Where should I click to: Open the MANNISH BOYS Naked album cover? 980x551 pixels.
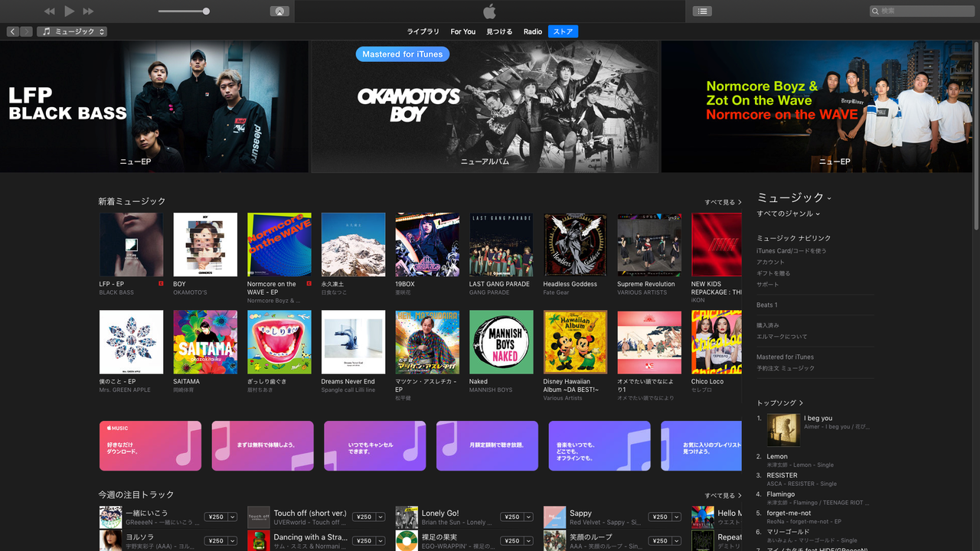[x=501, y=342]
